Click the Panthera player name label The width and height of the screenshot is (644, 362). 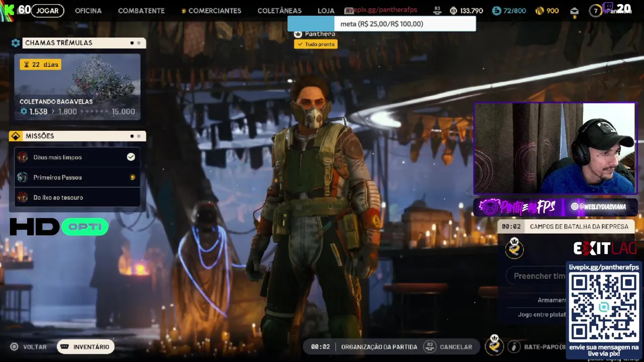[x=320, y=34]
